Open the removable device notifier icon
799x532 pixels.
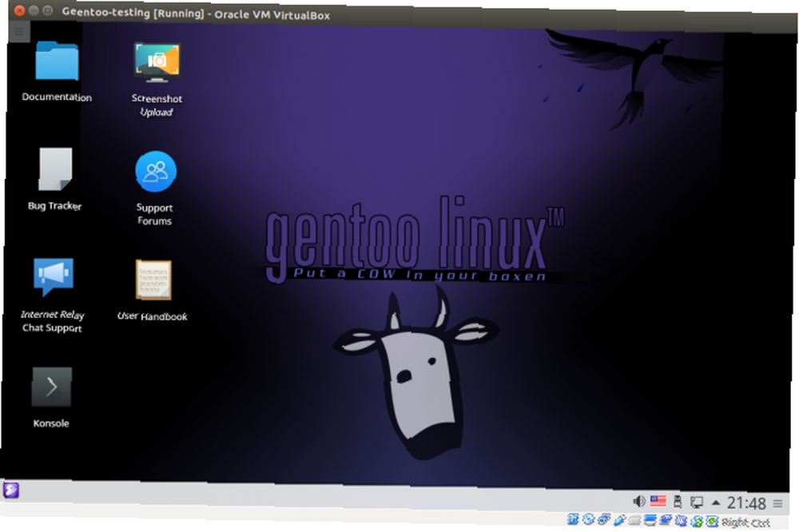pos(678,502)
